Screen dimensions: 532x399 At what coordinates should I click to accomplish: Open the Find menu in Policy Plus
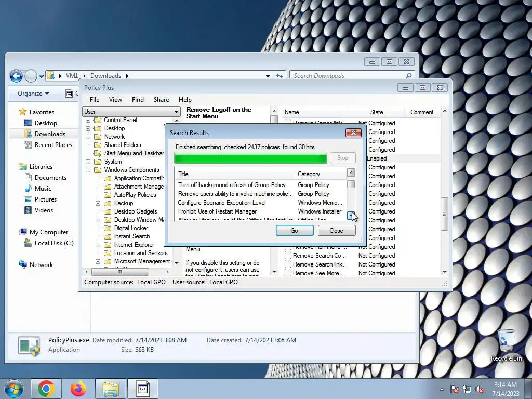point(138,99)
